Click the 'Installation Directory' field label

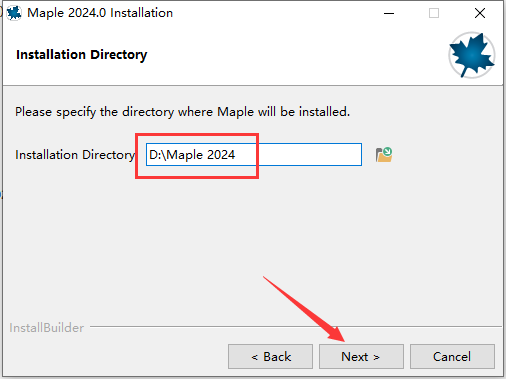click(75, 155)
